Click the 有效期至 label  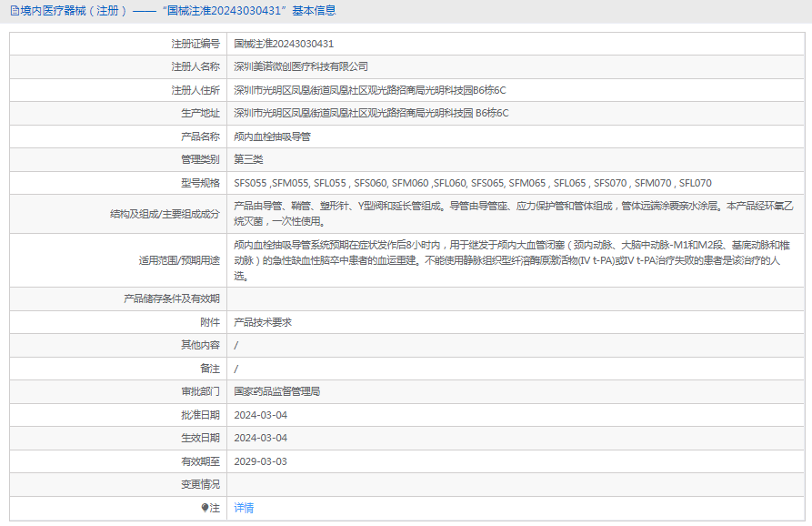tap(200, 461)
